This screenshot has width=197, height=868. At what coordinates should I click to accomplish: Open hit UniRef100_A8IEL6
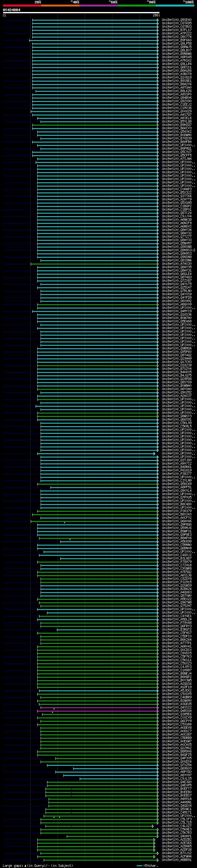point(177,118)
